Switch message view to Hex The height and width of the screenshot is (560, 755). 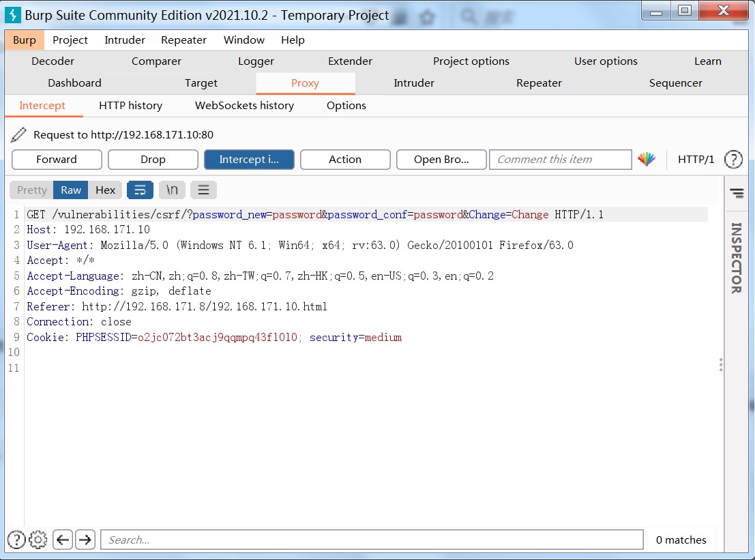[x=106, y=190]
